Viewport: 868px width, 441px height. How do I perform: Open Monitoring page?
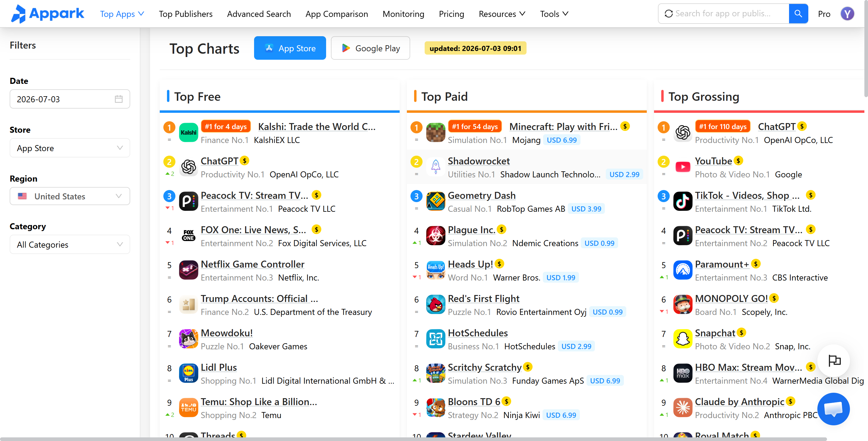403,14
